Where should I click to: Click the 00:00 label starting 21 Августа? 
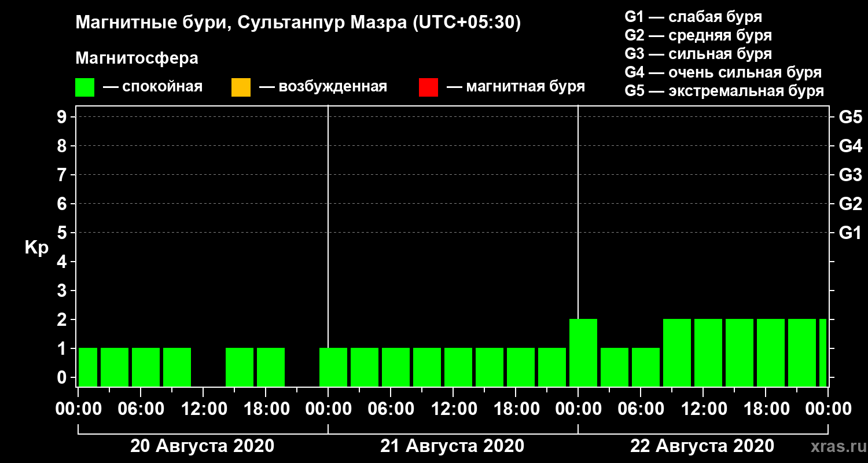[x=328, y=409]
